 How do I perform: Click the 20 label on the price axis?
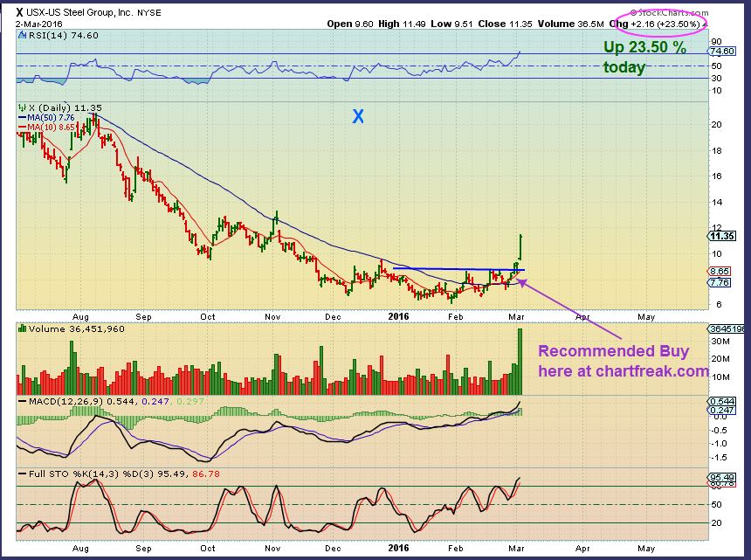click(717, 125)
